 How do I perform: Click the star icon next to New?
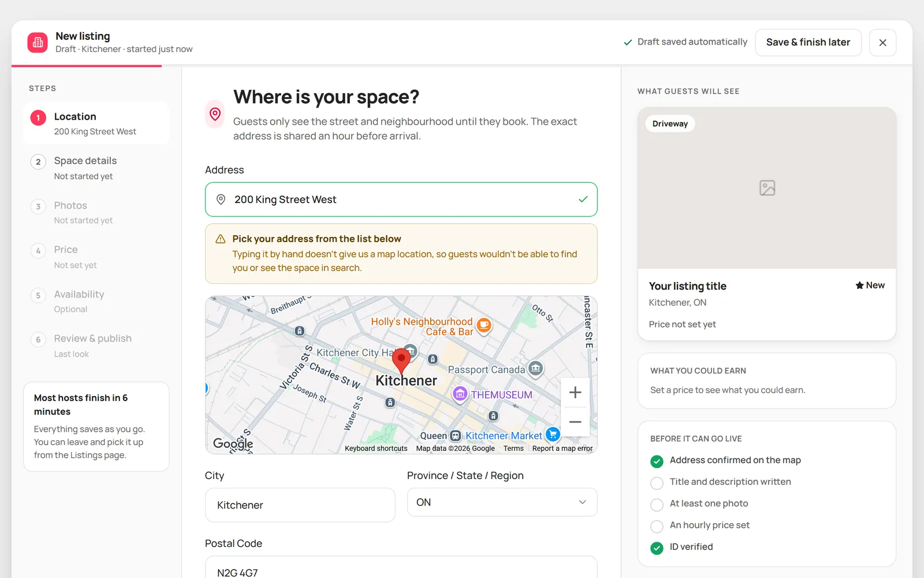(859, 286)
